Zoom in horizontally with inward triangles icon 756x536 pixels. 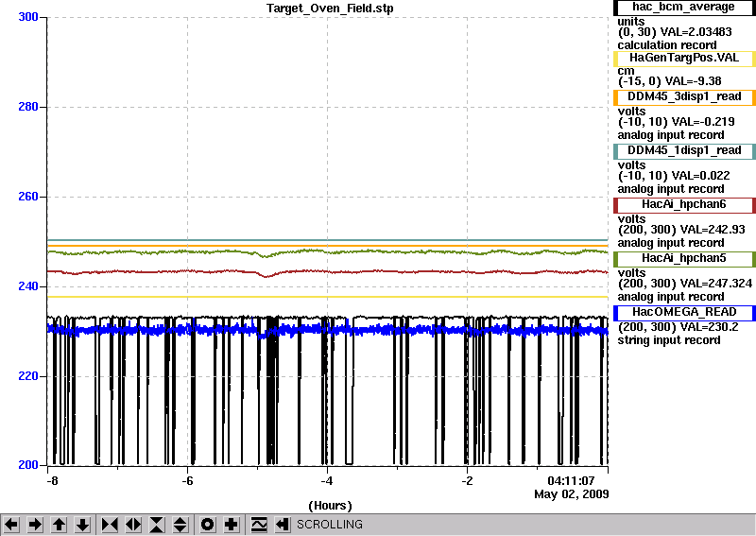tap(110, 525)
